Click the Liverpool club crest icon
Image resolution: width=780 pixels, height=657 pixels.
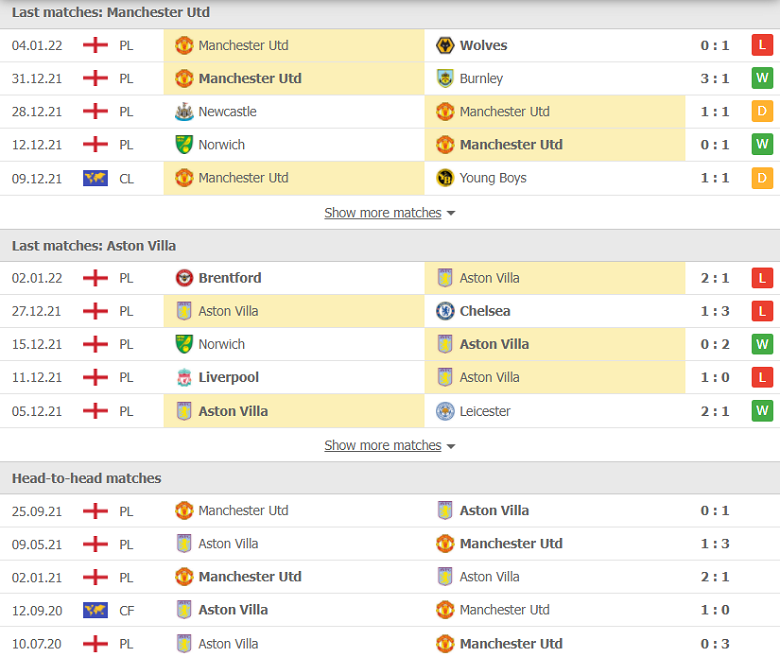pyautogui.click(x=184, y=377)
